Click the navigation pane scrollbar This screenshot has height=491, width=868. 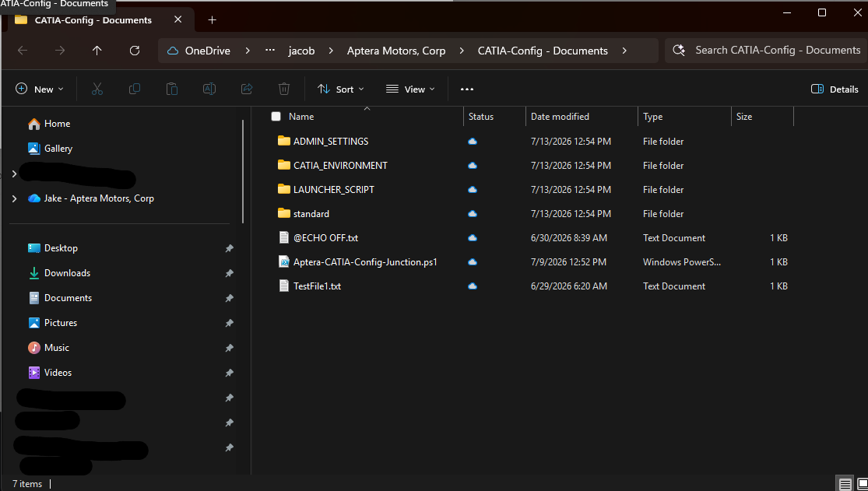pos(243,172)
